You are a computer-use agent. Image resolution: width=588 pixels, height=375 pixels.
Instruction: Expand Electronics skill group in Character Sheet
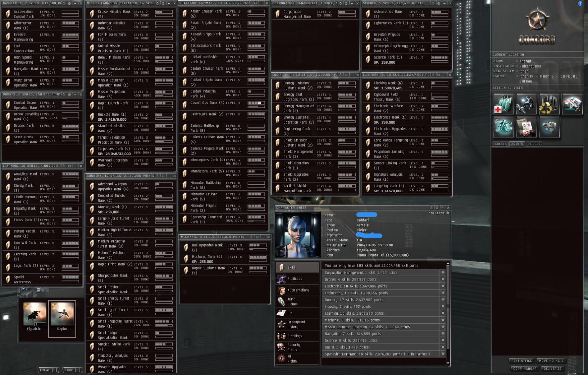coord(443,286)
